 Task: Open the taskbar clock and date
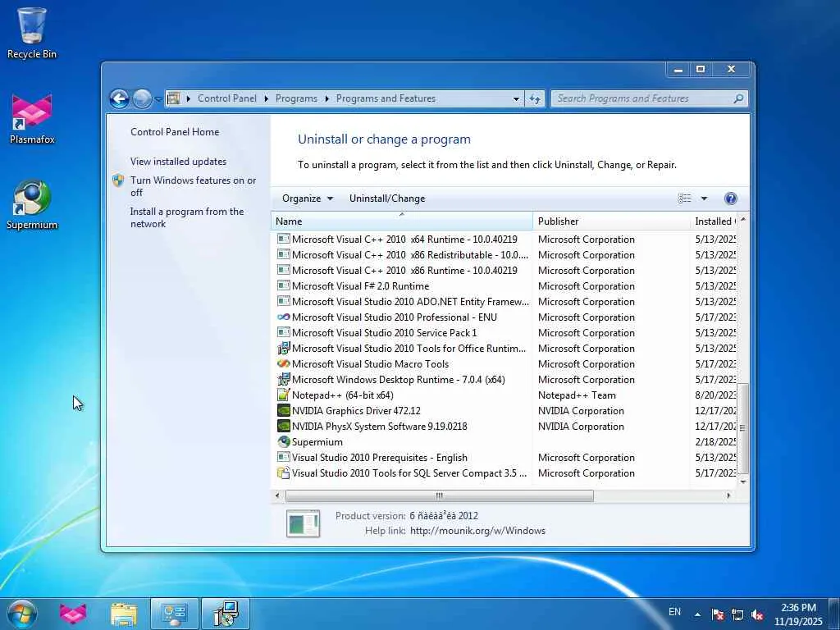point(797,614)
